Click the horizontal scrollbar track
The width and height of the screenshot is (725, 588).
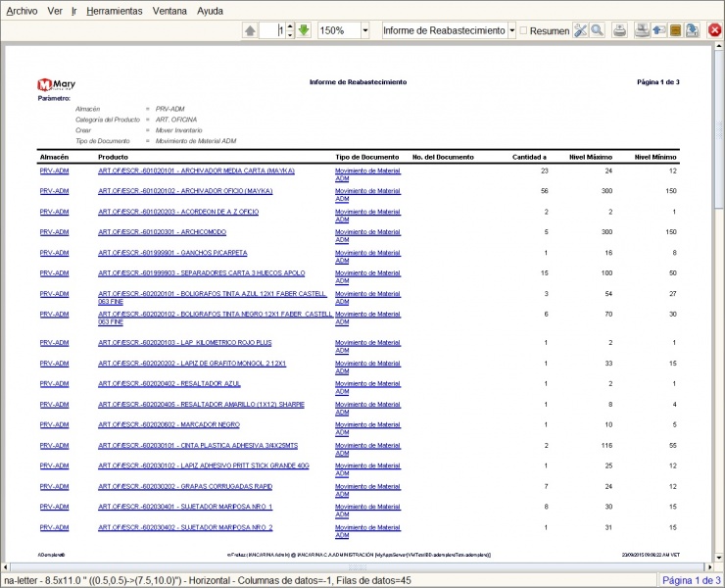(357, 566)
